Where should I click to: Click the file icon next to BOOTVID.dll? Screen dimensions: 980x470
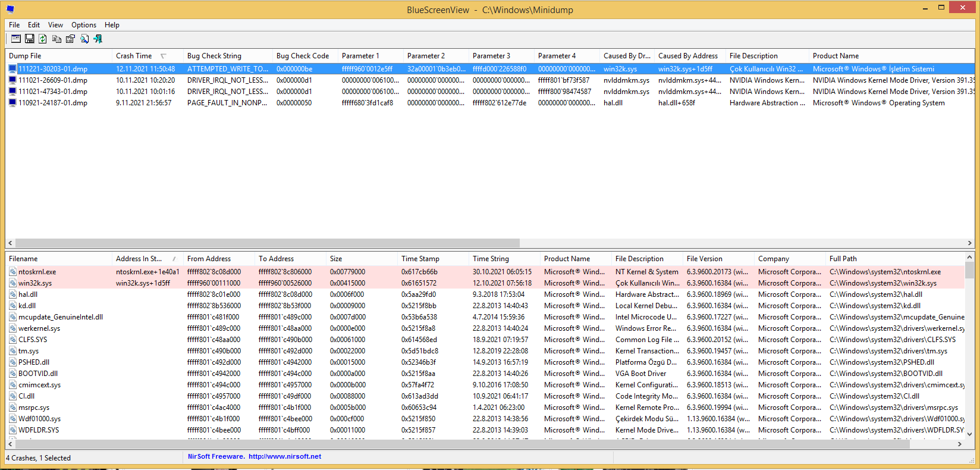coord(12,374)
